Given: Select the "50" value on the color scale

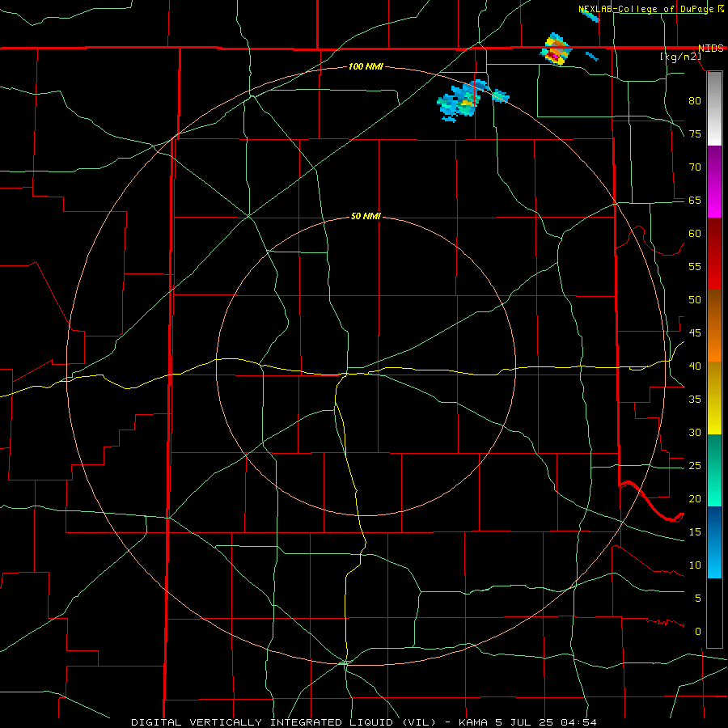Looking at the screenshot, I should tap(695, 300).
